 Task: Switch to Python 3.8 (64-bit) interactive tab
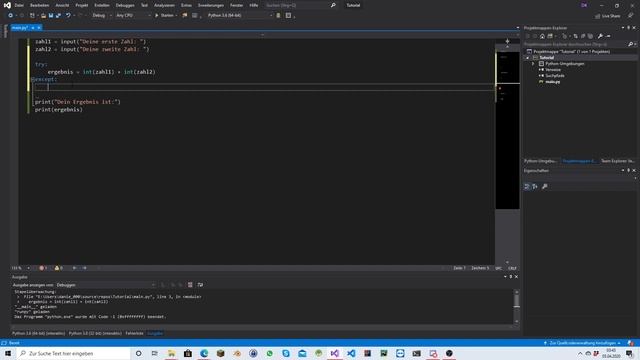[x=38, y=333]
